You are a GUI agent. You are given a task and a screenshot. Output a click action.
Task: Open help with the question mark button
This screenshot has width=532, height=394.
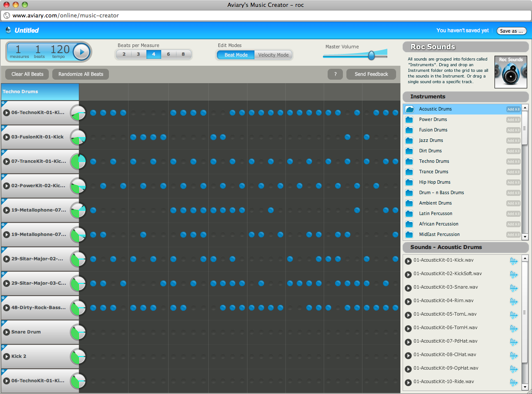pyautogui.click(x=335, y=74)
